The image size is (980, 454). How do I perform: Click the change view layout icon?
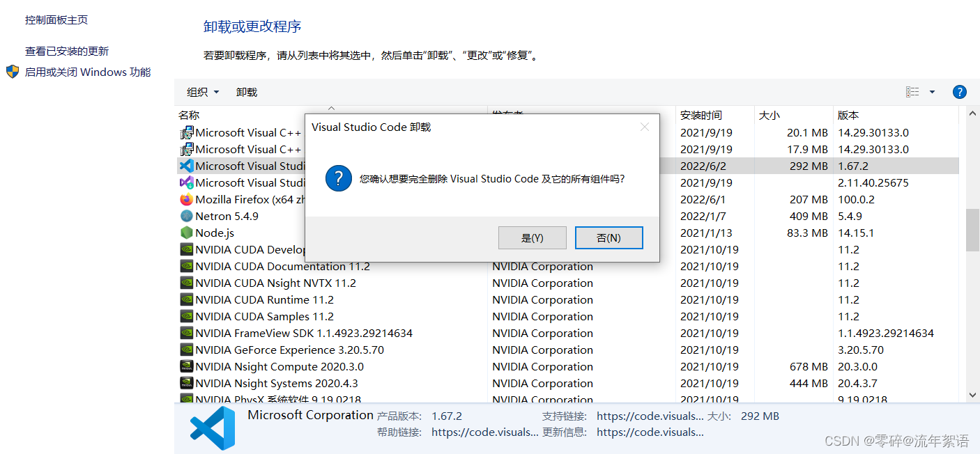(x=912, y=92)
